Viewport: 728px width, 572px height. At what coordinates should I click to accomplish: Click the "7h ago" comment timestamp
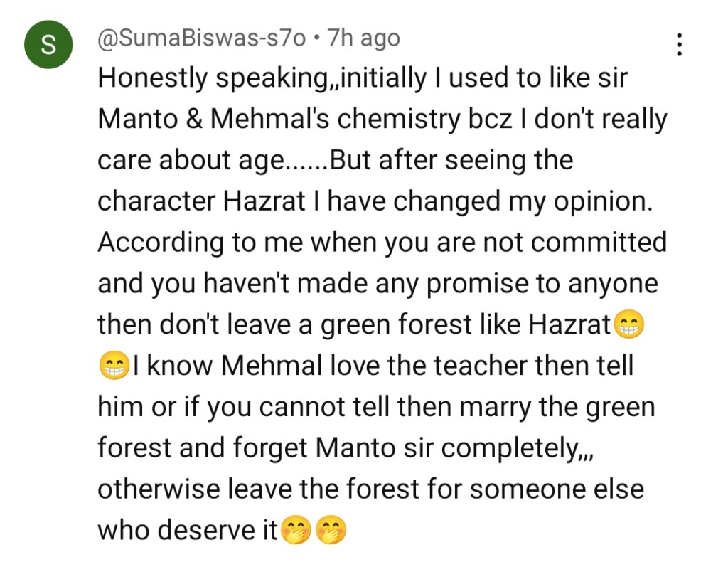coord(363,38)
